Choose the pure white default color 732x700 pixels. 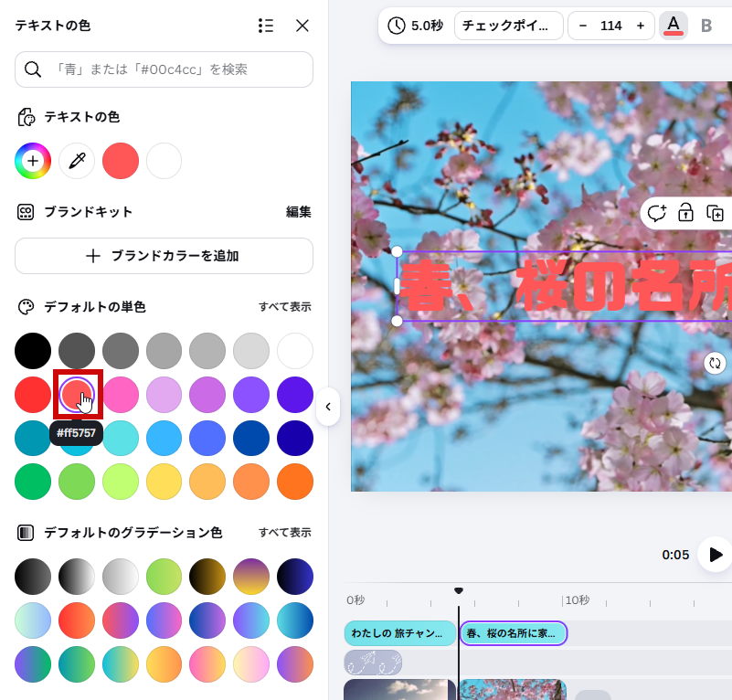tap(295, 351)
